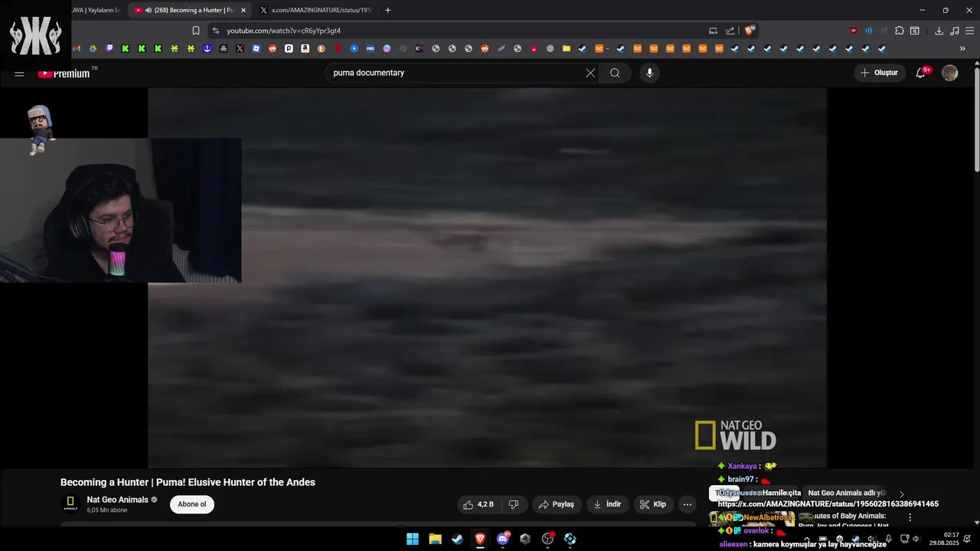Open the X bookmark in the bookmarks bar
This screenshot has width=980, height=551.
[240, 48]
